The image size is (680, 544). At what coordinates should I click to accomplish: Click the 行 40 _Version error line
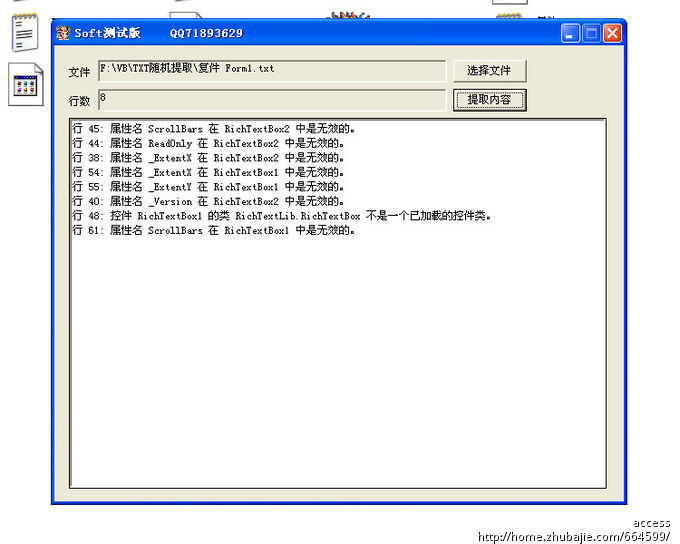point(211,201)
